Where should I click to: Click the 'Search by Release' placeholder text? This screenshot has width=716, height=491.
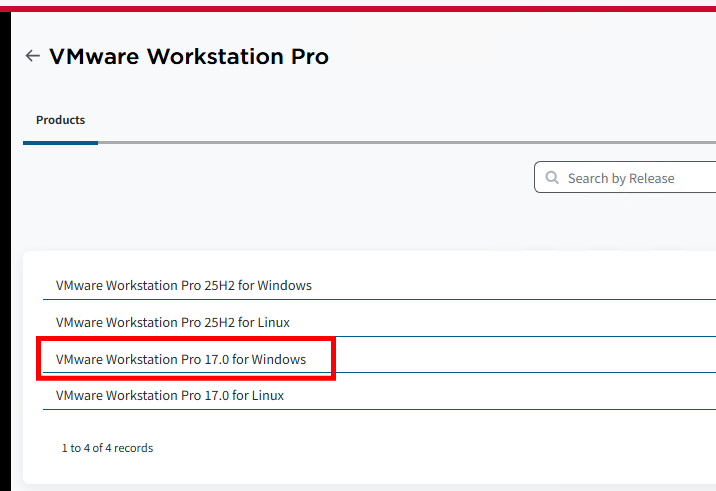[x=621, y=178]
